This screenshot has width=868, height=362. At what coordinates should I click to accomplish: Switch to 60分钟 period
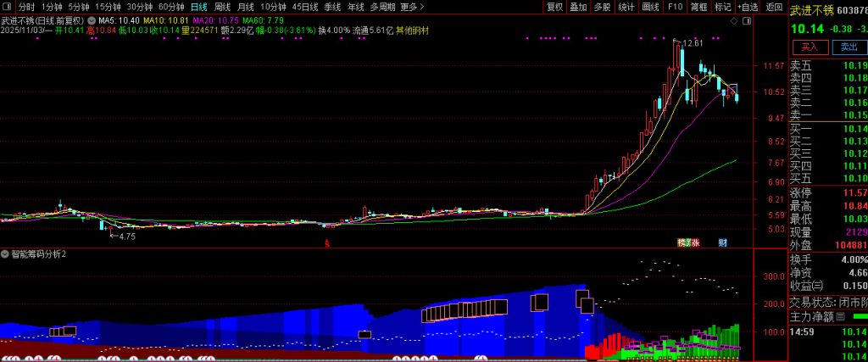point(171,7)
